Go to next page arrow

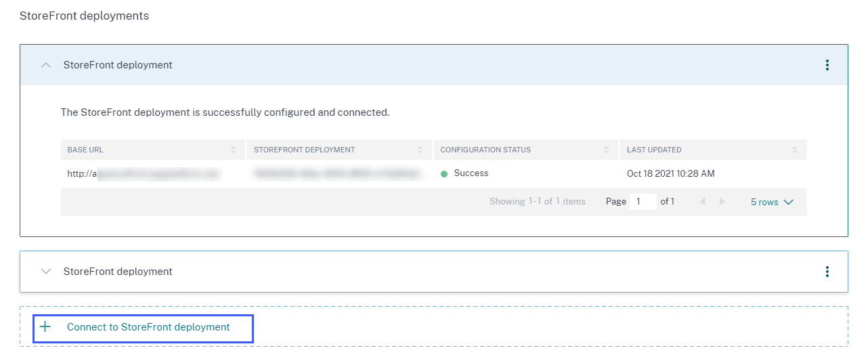pos(722,202)
